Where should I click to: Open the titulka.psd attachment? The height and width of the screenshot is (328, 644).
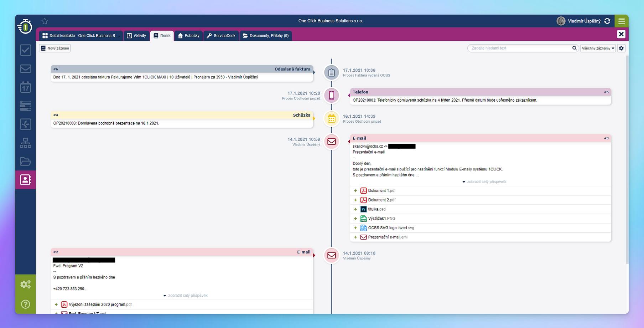tap(377, 209)
